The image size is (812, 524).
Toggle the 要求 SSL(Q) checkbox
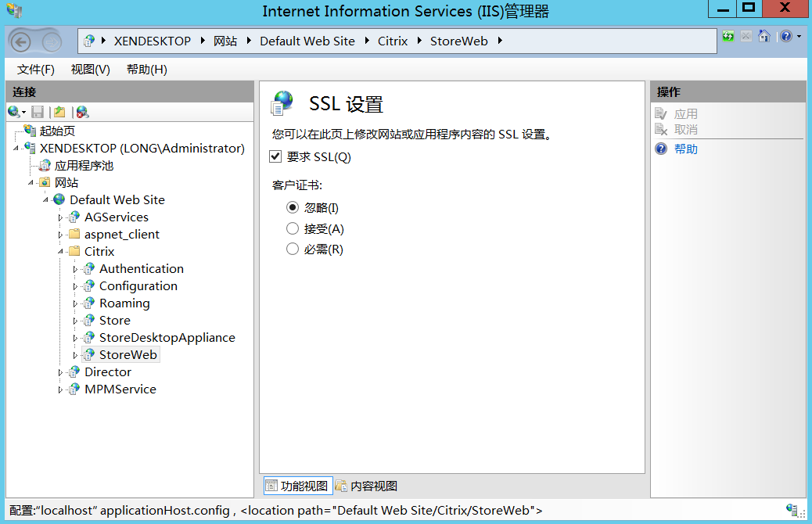coord(275,156)
